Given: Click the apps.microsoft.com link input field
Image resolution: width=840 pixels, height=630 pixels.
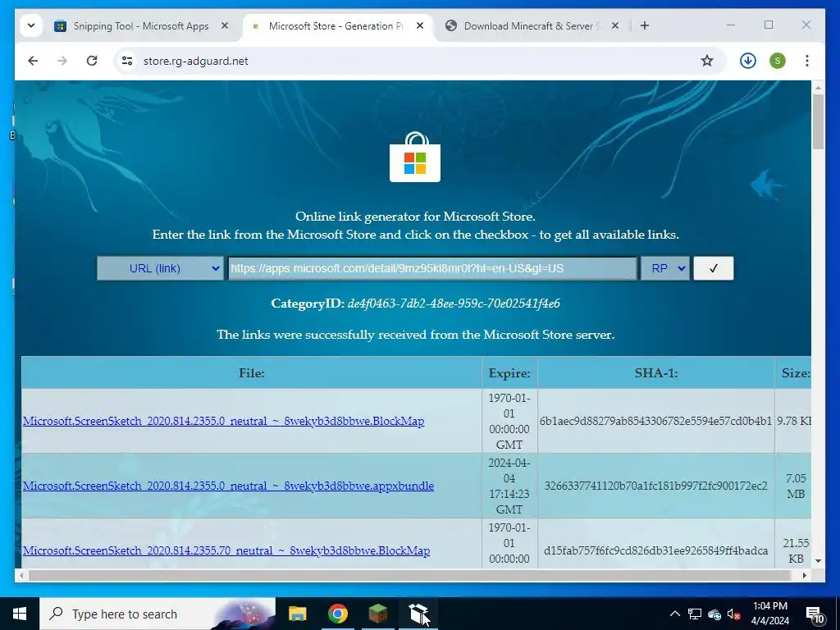Looking at the screenshot, I should click(432, 268).
